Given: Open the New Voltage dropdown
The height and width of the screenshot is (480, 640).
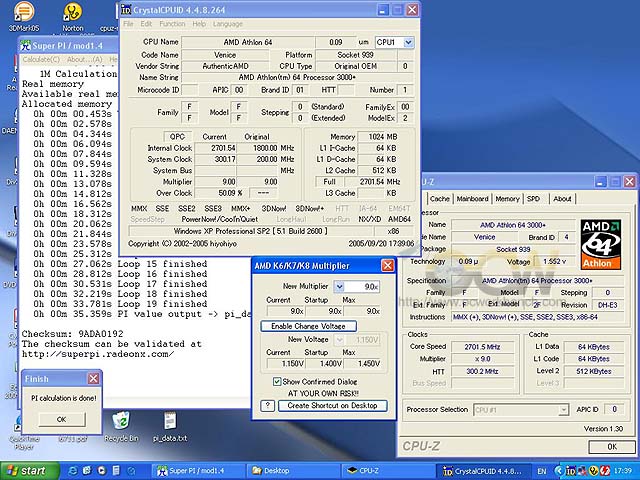Looking at the screenshot, I should [339, 340].
